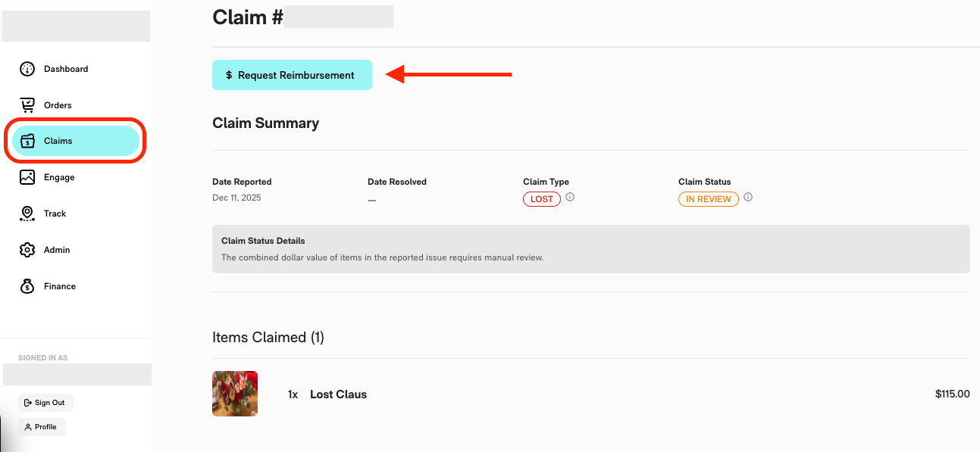This screenshot has width=980, height=452.
Task: Click the Admin gear icon
Action: 27,250
